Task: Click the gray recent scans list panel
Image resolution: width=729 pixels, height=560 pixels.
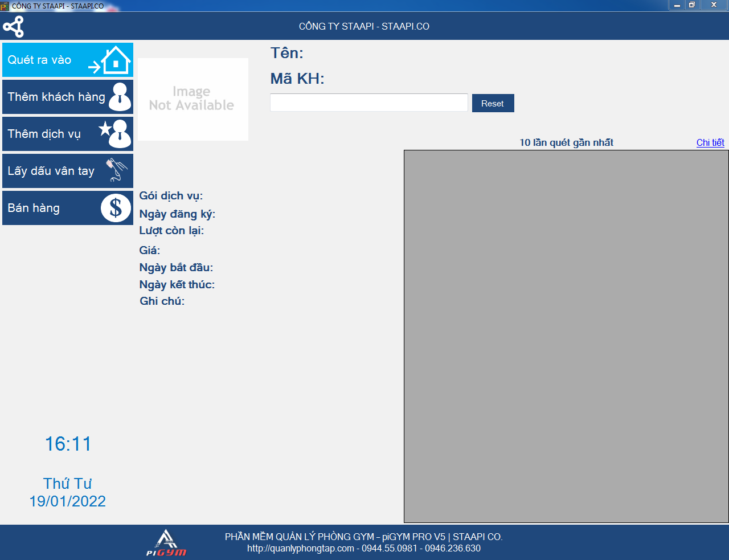Action: click(566, 336)
